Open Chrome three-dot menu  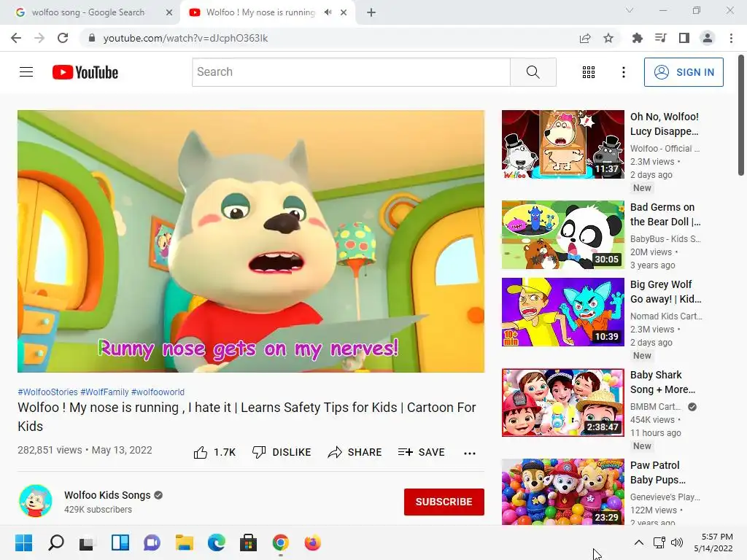pyautogui.click(x=731, y=38)
